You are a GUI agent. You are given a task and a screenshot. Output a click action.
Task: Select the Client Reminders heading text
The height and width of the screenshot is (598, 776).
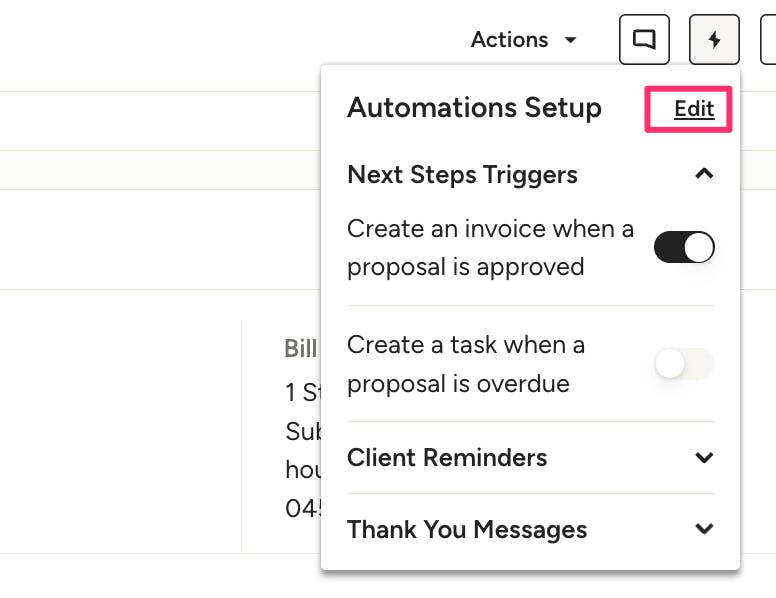[447, 457]
